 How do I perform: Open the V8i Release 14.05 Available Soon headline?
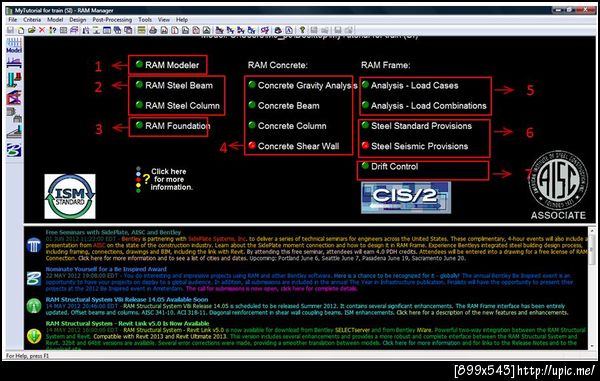[127, 300]
